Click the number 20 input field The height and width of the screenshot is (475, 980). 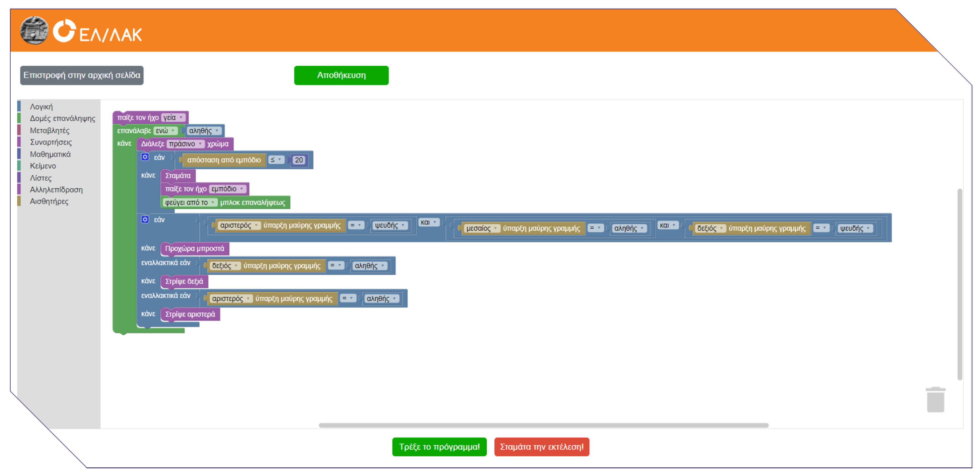tap(299, 160)
